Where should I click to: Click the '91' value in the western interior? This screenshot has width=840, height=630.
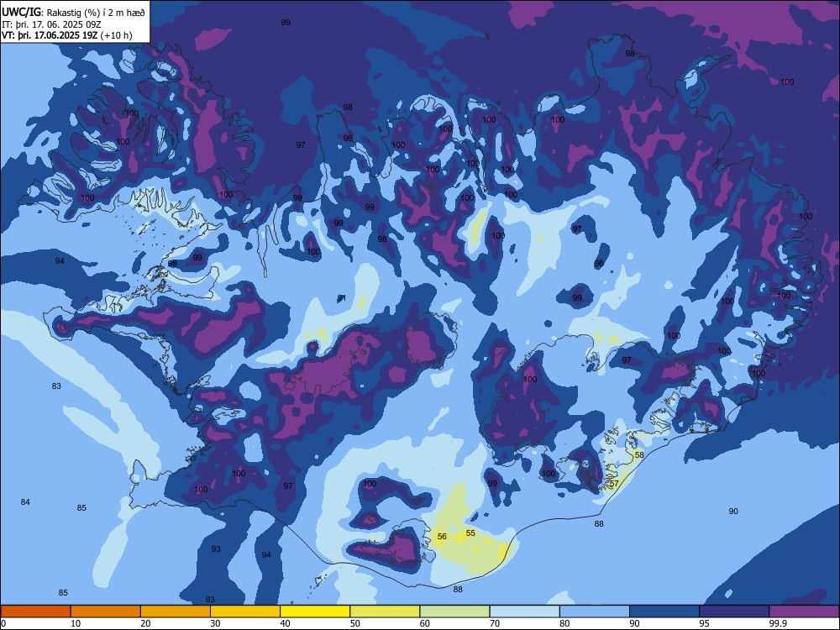click(342, 298)
